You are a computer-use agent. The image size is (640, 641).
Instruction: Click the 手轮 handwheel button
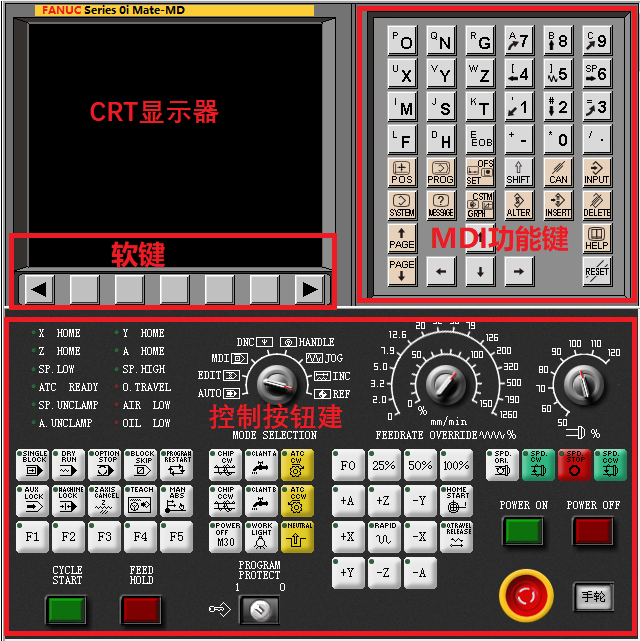(x=593, y=597)
